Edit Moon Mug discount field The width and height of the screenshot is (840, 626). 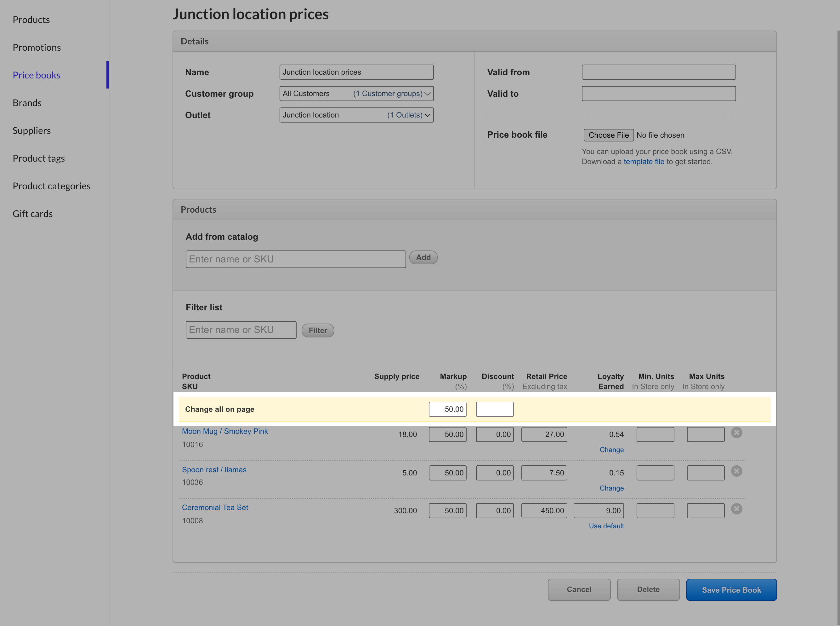(x=495, y=434)
